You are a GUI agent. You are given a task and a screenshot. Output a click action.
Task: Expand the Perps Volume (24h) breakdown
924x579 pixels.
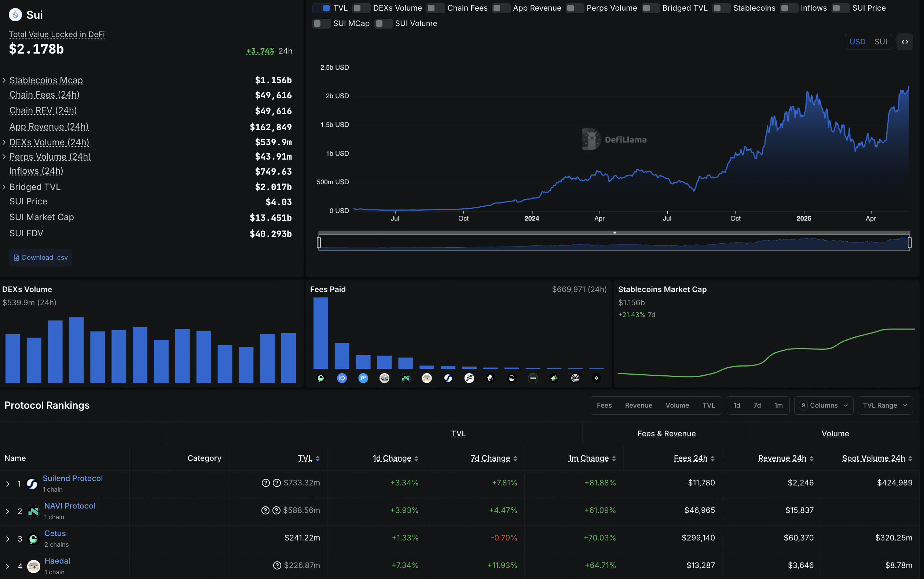(4, 157)
